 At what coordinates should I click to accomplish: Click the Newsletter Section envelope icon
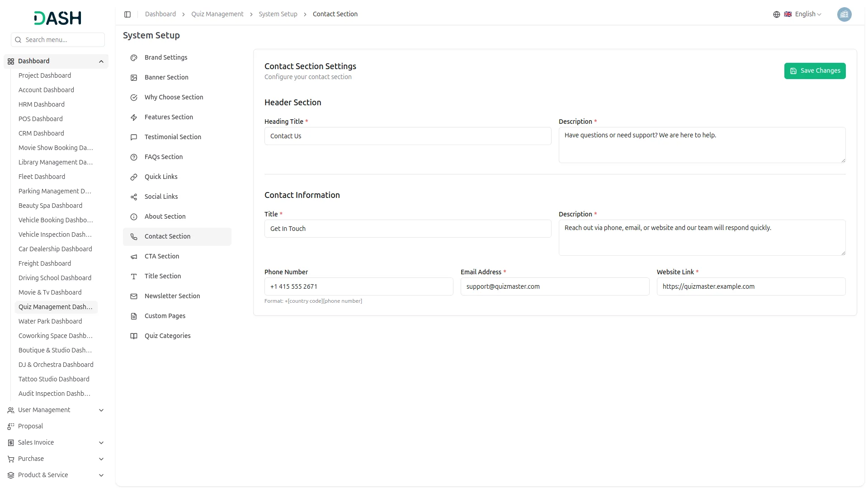coord(134,296)
